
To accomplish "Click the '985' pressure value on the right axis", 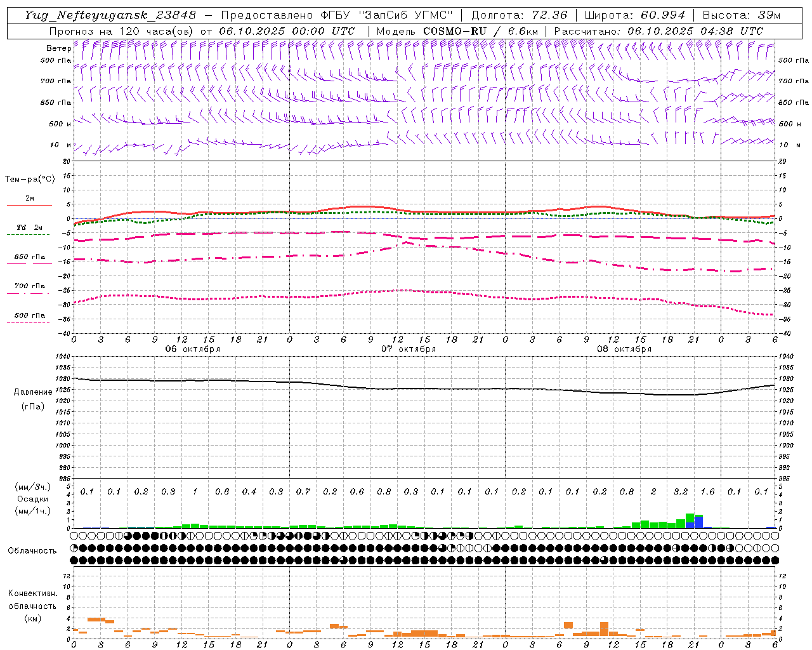I will point(785,479).
